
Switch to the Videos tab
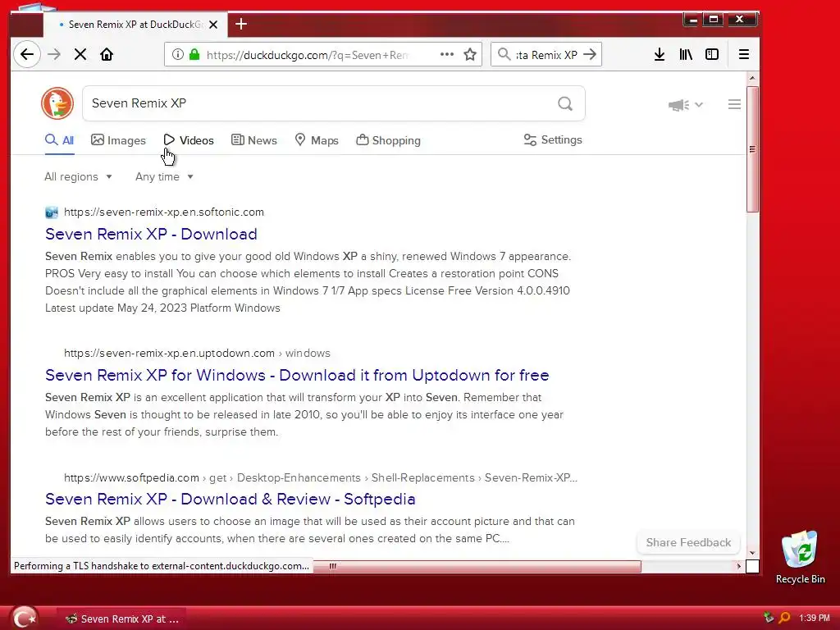[189, 140]
